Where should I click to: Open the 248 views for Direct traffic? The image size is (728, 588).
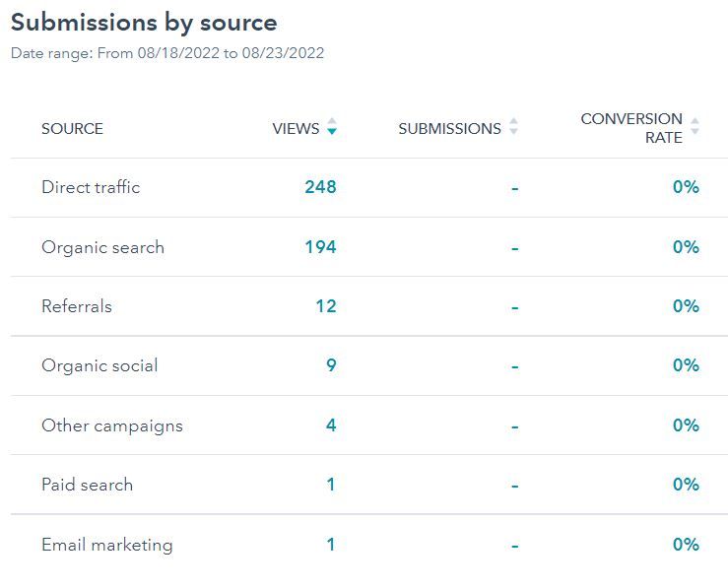(x=320, y=187)
